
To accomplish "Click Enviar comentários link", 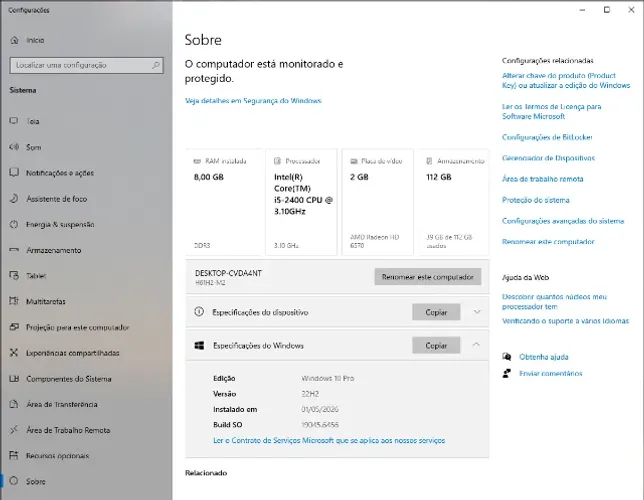I will (x=550, y=373).
